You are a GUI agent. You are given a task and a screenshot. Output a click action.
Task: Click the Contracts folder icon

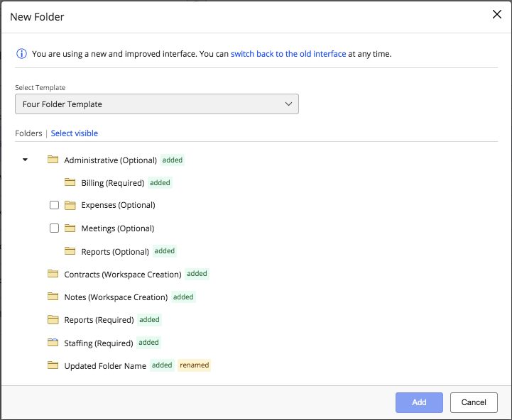53,274
